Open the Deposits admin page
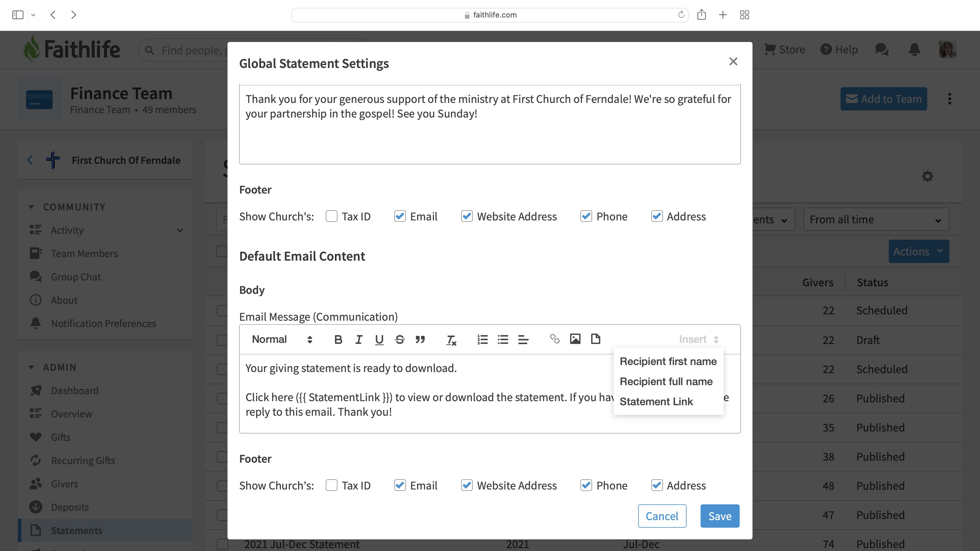The width and height of the screenshot is (980, 551). [x=70, y=507]
